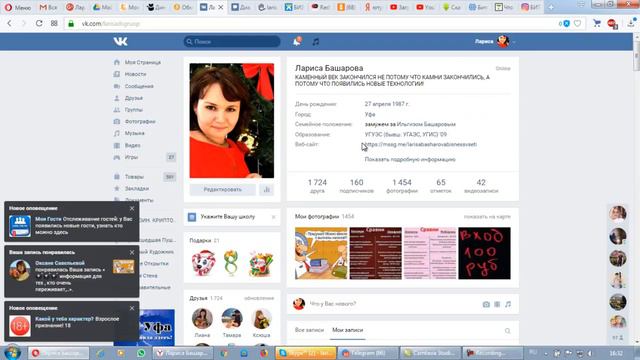Open the Opera Меню button
This screenshot has width=640, height=360.
(18, 7)
